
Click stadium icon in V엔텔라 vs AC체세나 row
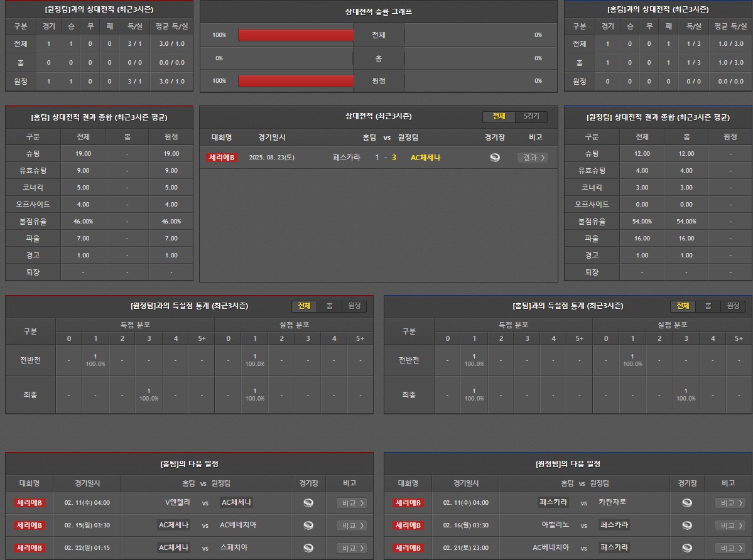308,503
